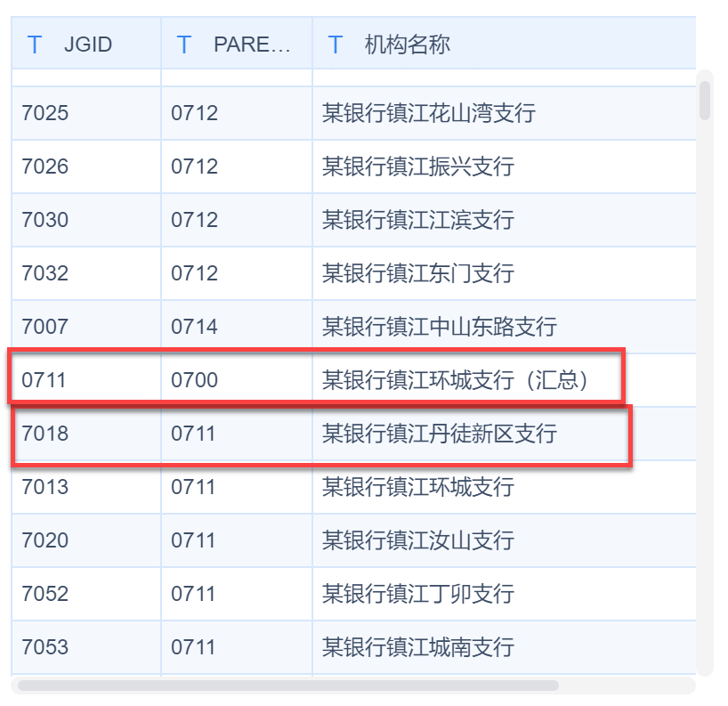Click the horizontal scrollbar thumb
Viewport: 728px width, 706px height.
[287, 686]
